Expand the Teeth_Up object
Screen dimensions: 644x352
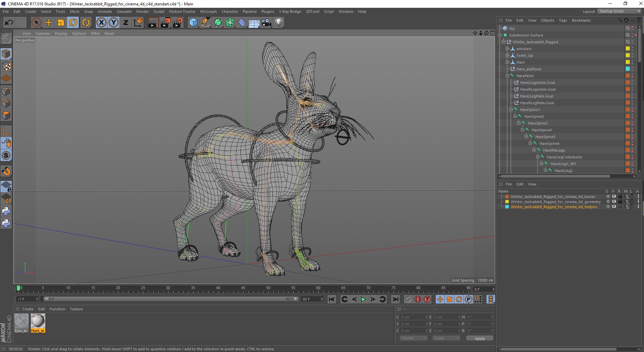tap(507, 56)
